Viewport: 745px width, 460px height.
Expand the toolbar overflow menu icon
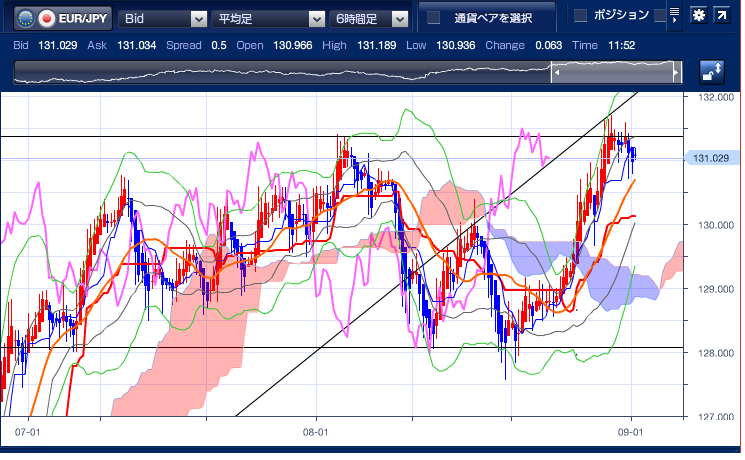(x=674, y=15)
